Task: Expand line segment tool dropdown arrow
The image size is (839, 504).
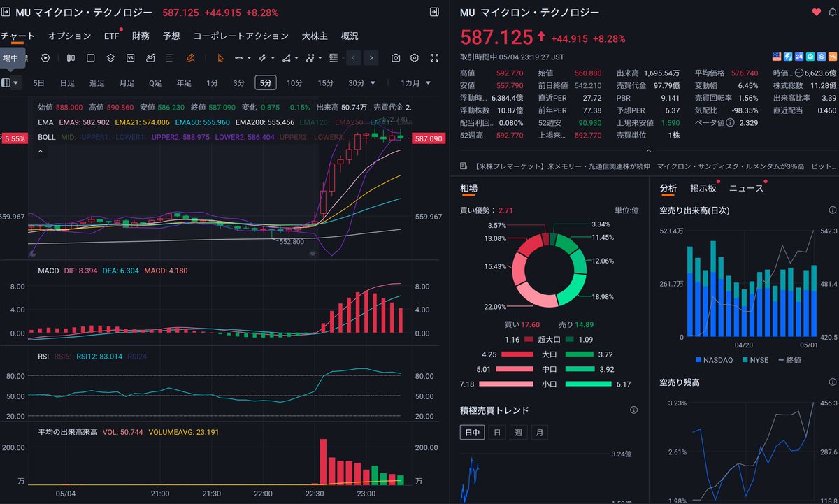Action: pos(249,59)
